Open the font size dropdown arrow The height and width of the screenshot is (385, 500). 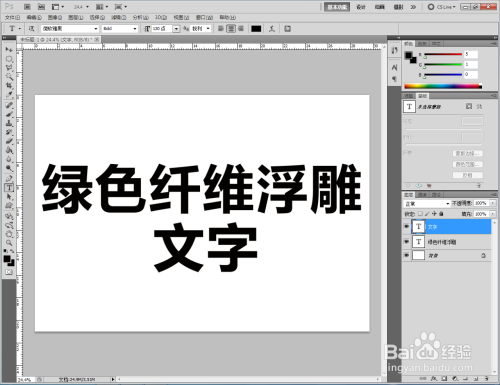coord(176,29)
